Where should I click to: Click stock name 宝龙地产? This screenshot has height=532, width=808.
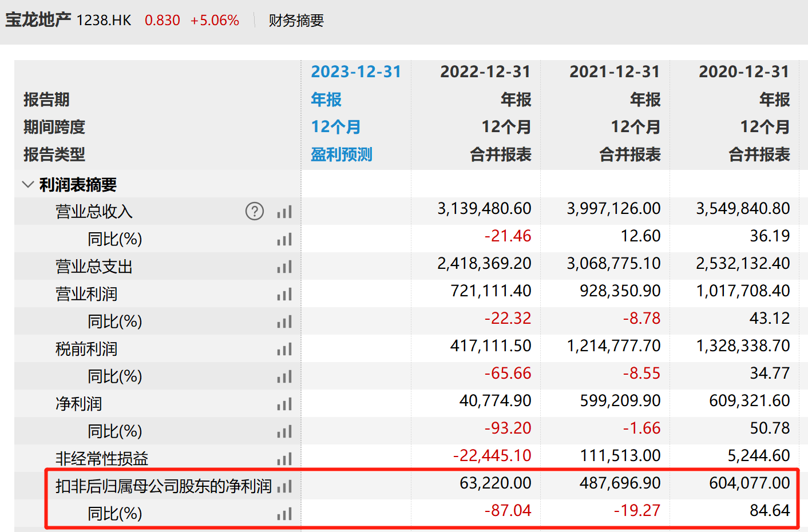click(x=38, y=20)
